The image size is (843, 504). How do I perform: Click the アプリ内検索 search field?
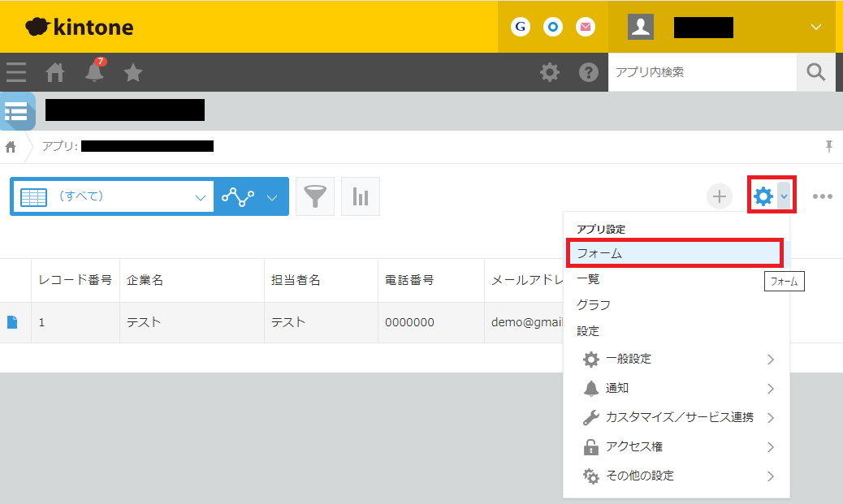[x=702, y=72]
